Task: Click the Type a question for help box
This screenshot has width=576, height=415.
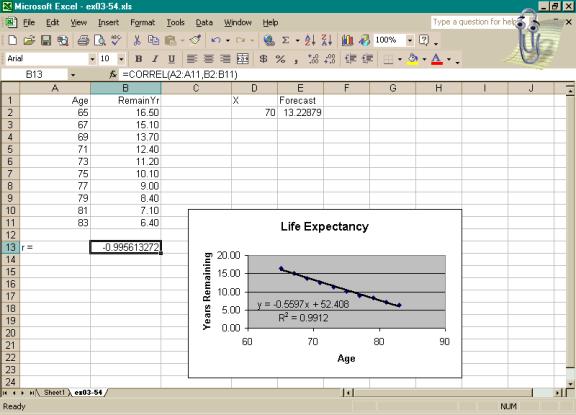Action: 474,22
